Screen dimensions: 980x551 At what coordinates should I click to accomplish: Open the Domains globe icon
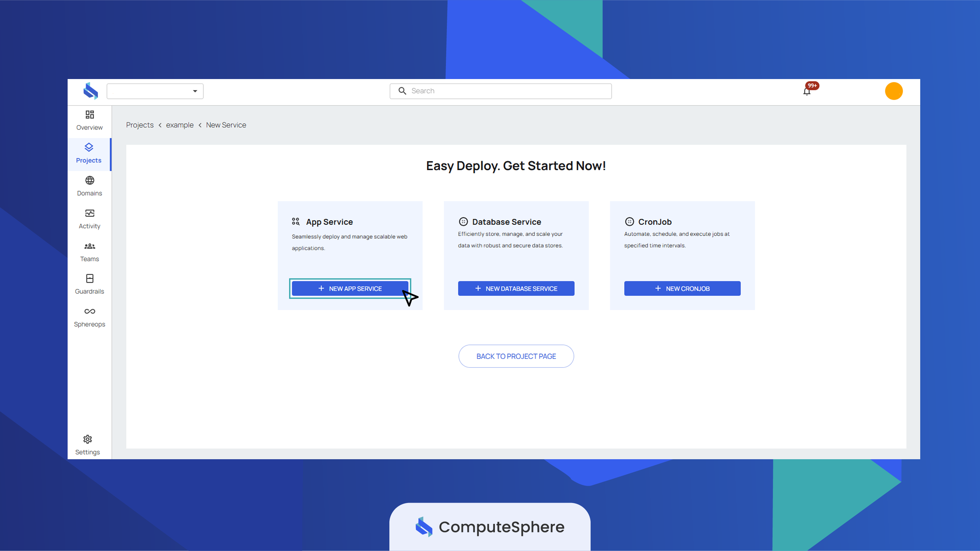click(90, 180)
